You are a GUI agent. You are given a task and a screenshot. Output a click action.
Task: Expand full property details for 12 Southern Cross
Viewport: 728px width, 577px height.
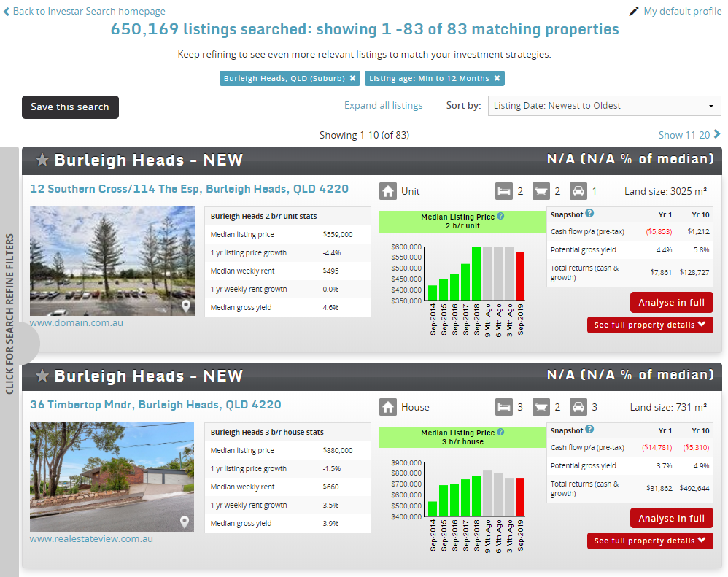(650, 325)
